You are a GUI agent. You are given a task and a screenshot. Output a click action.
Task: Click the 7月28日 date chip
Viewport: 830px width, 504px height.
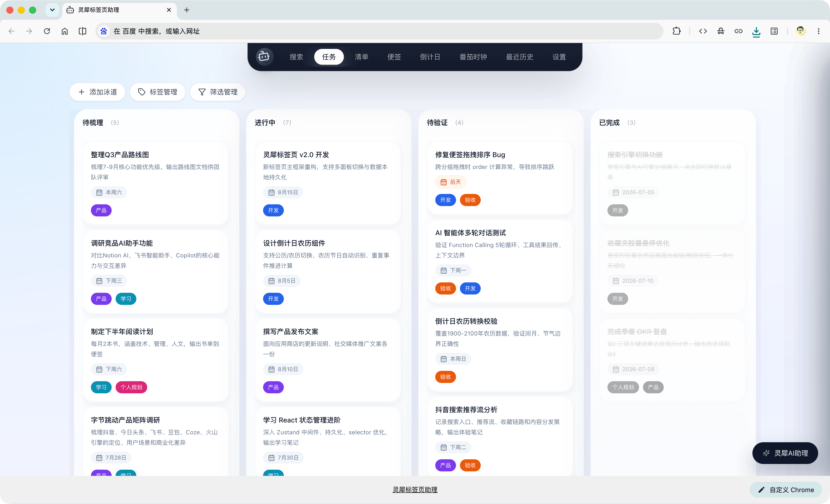pos(111,458)
